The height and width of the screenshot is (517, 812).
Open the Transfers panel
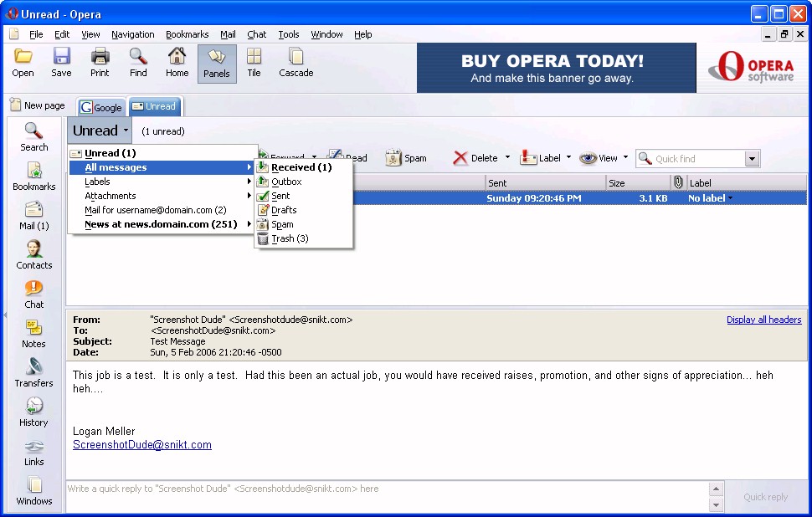click(33, 373)
